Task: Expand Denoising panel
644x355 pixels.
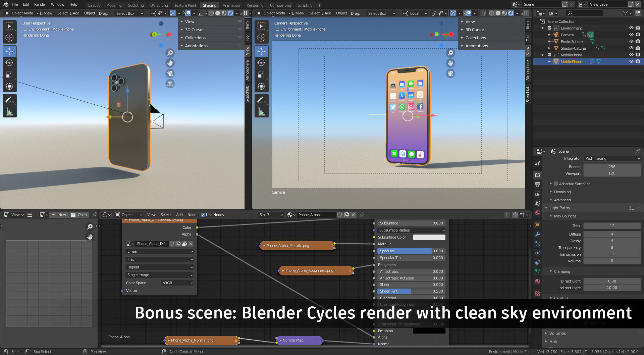Action: pos(562,192)
